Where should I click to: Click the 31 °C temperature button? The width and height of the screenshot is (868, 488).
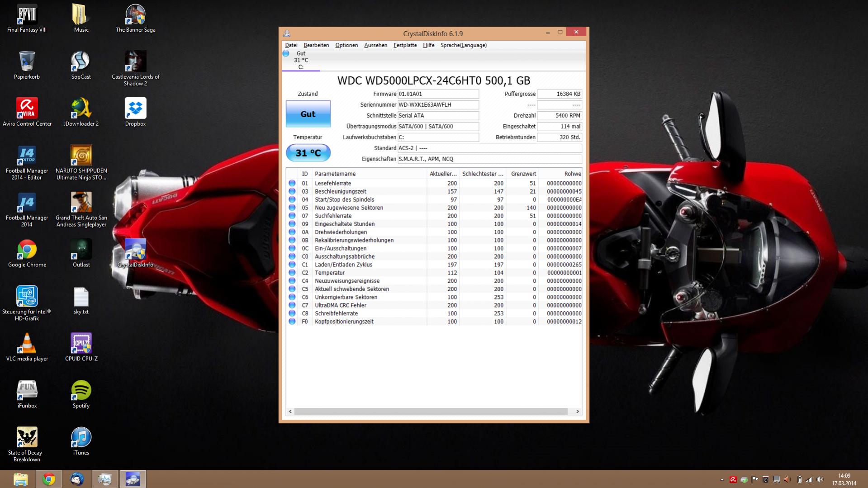tap(308, 153)
